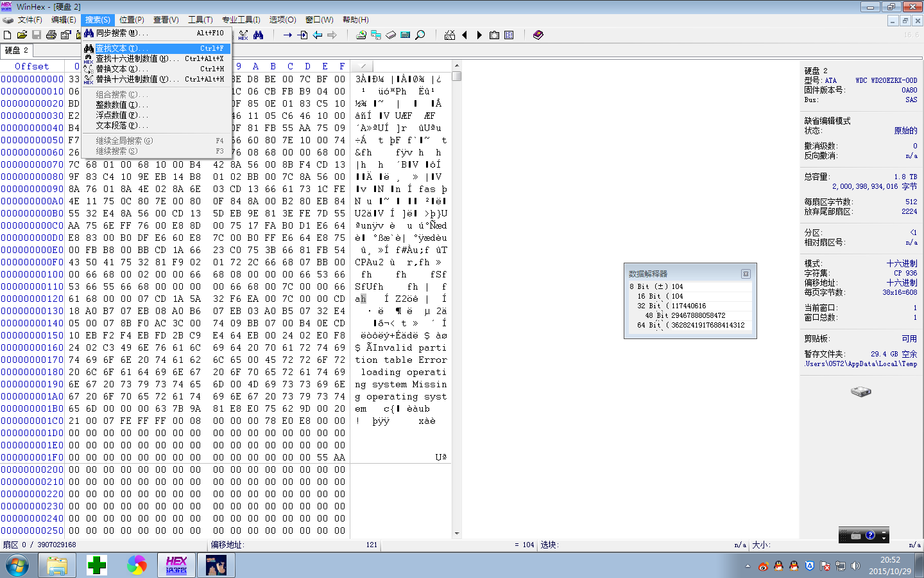Click the hex view scrollbar up arrow
Screen dimensions: 924x578
(457, 66)
